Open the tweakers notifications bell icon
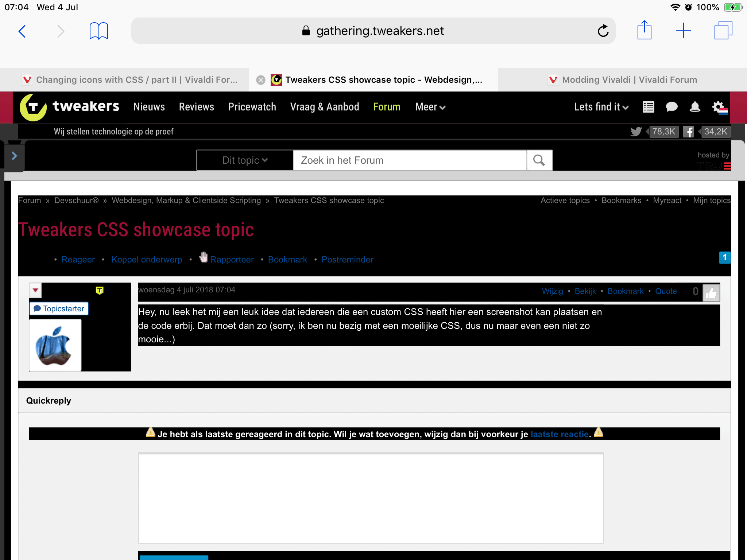This screenshot has height=560, width=747. (695, 107)
